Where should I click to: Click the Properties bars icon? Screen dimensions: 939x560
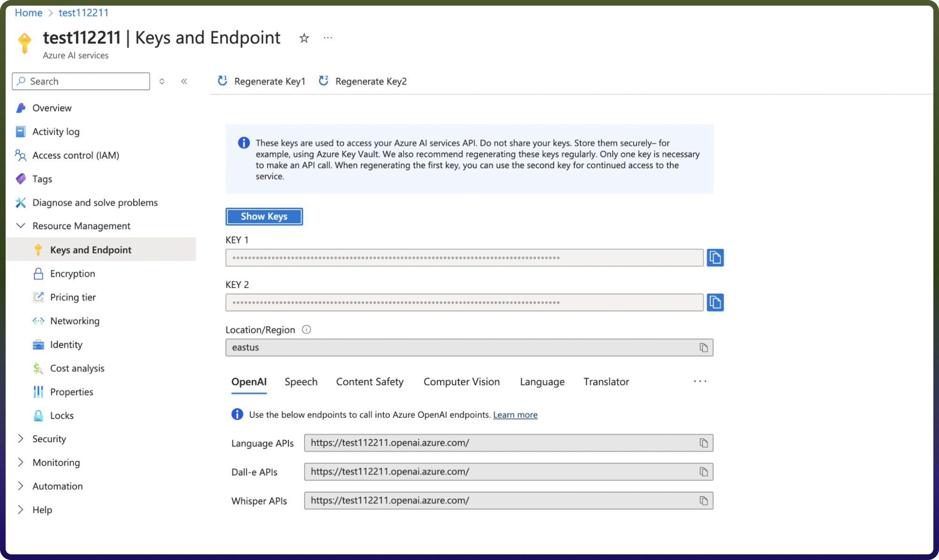coord(38,392)
